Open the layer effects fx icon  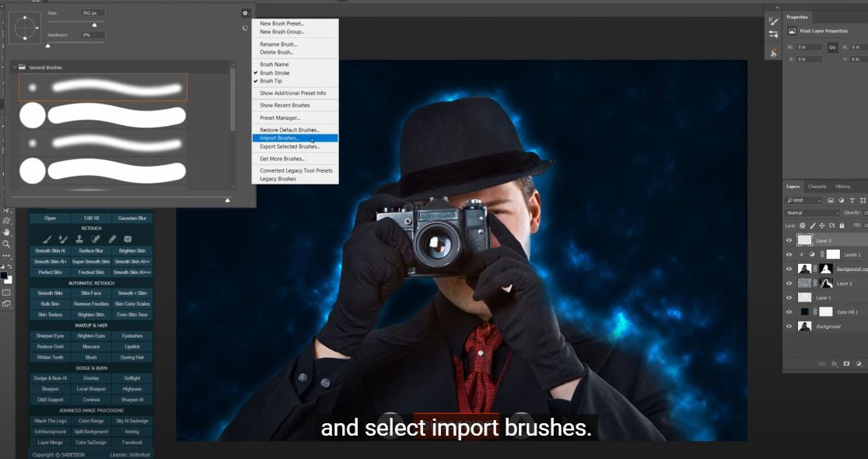835,363
